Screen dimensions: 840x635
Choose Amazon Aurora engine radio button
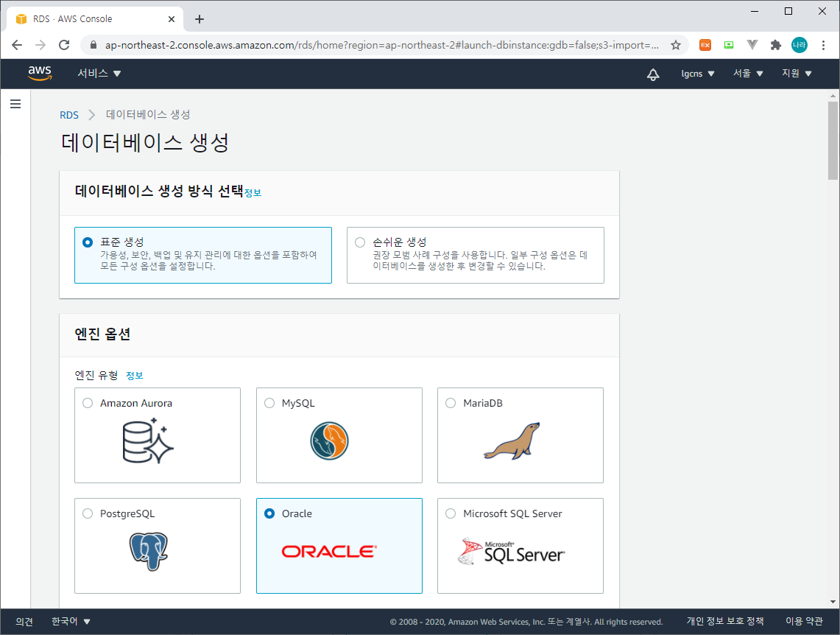pyautogui.click(x=88, y=403)
